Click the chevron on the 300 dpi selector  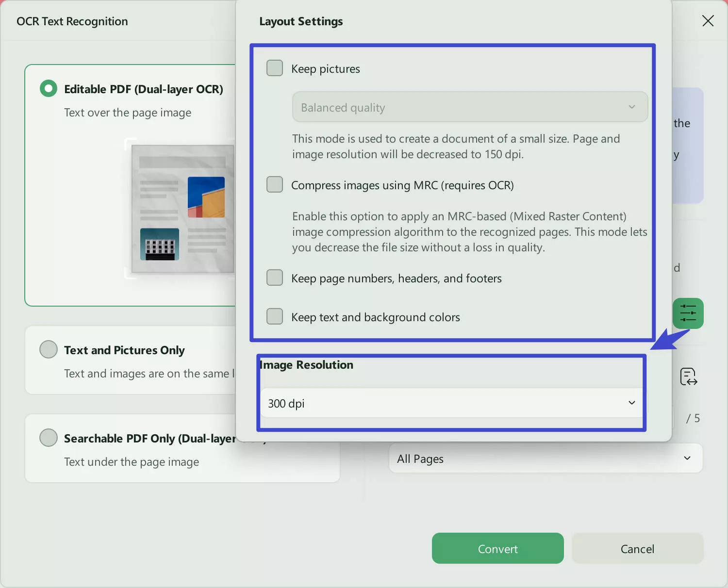pyautogui.click(x=631, y=403)
